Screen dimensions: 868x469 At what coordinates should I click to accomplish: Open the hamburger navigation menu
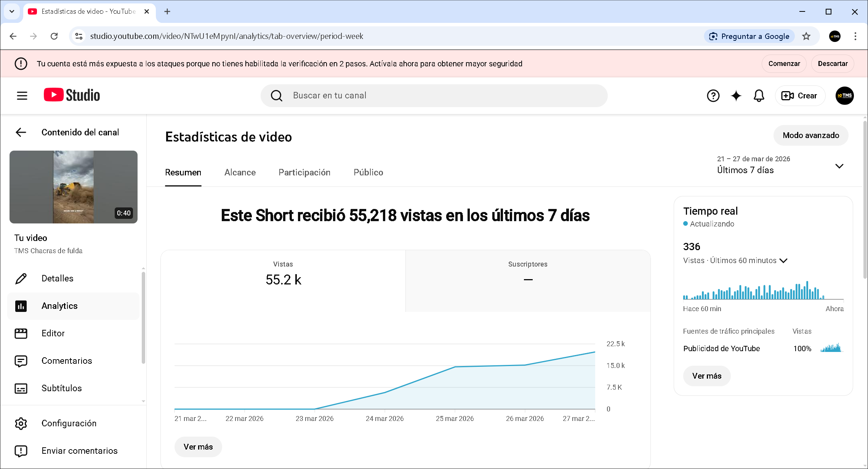[22, 95]
